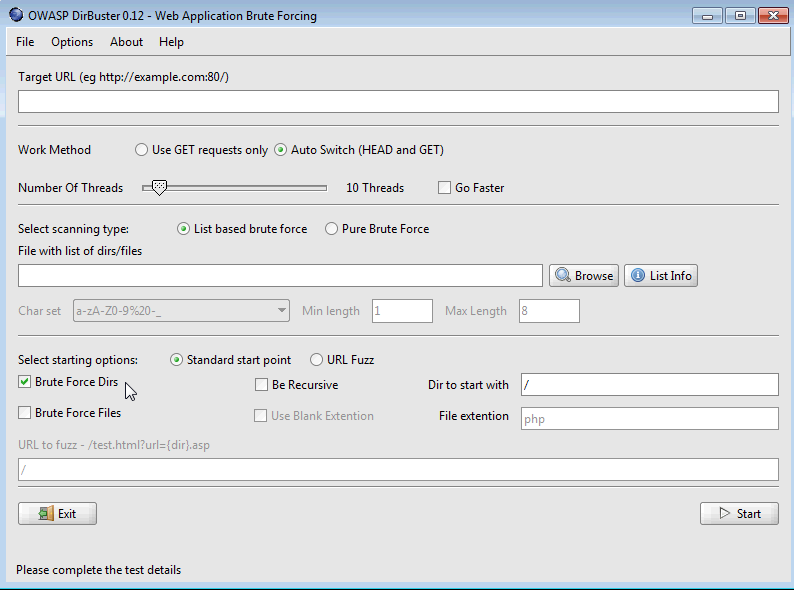Click the 'Target URL (eg http://example.com:80/)' label

(x=124, y=77)
